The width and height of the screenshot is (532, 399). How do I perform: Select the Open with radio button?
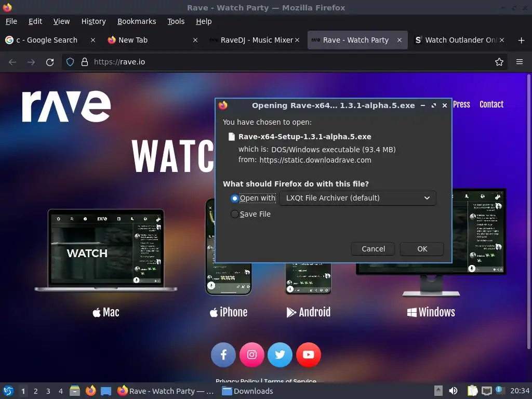[x=234, y=198]
